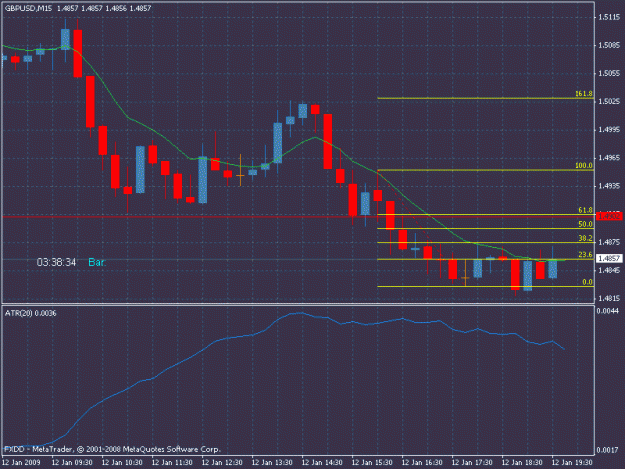Click the 1.5025 price axis label
625x469 pixels.
pos(609,102)
